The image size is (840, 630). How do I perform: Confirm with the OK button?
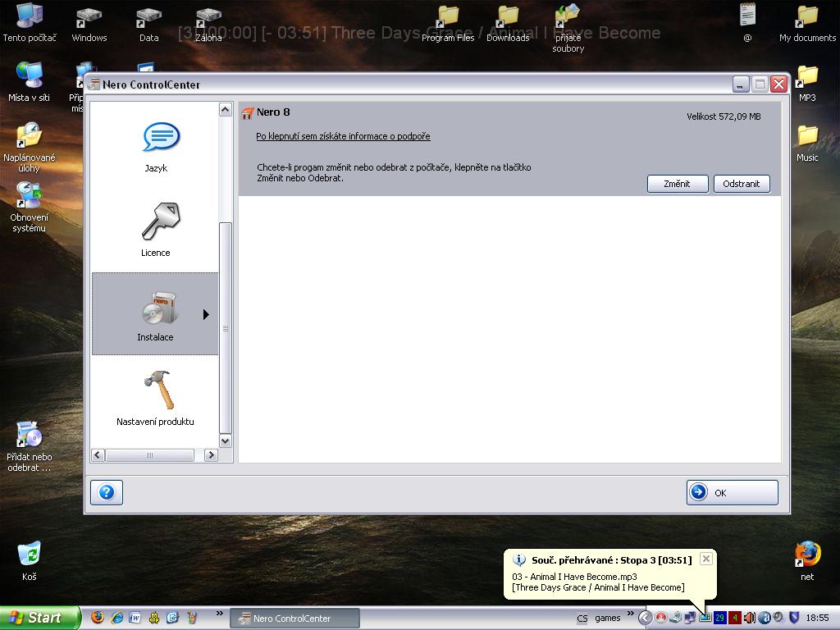pos(732,492)
